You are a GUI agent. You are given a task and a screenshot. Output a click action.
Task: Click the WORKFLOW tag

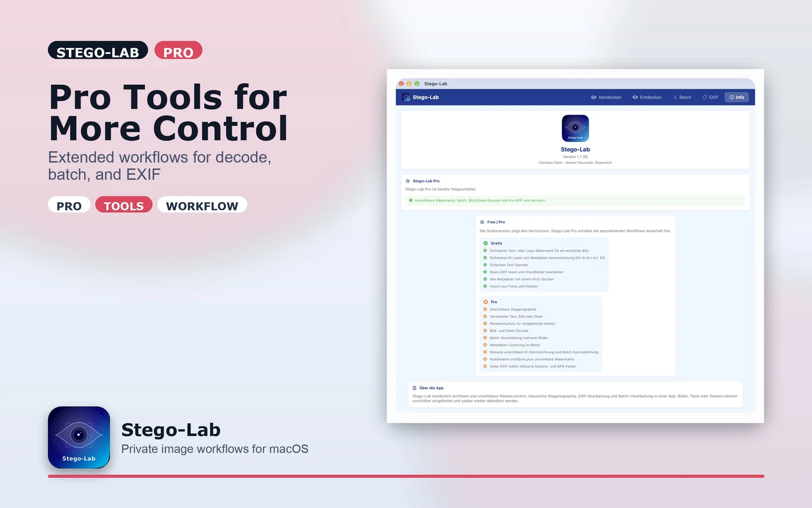pyautogui.click(x=202, y=205)
